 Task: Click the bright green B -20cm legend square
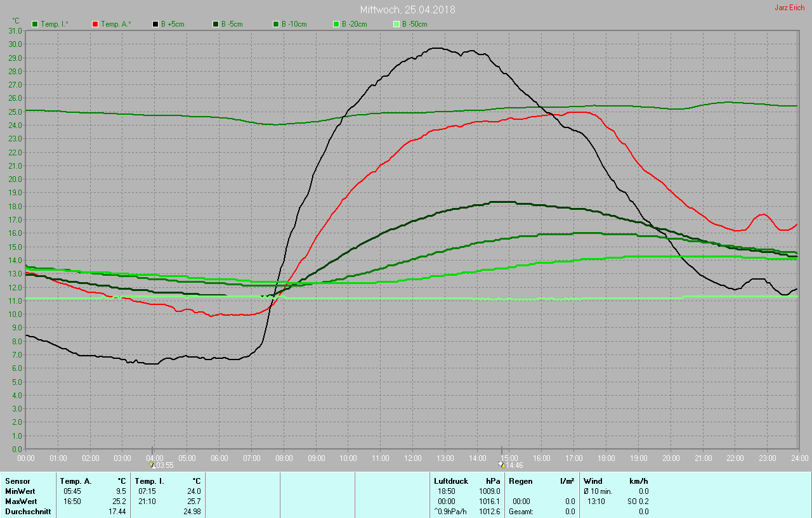coord(336,24)
